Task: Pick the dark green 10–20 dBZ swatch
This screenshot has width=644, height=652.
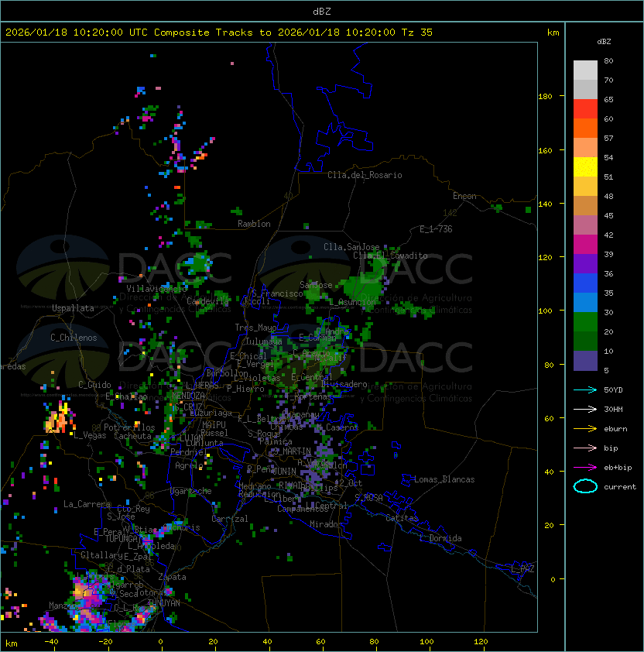Action: point(585,341)
